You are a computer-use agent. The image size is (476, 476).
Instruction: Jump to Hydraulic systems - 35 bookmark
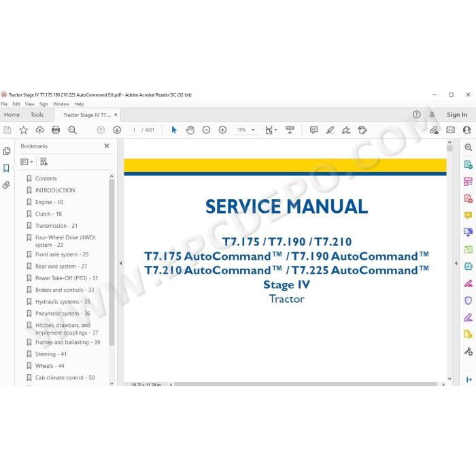tap(63, 302)
